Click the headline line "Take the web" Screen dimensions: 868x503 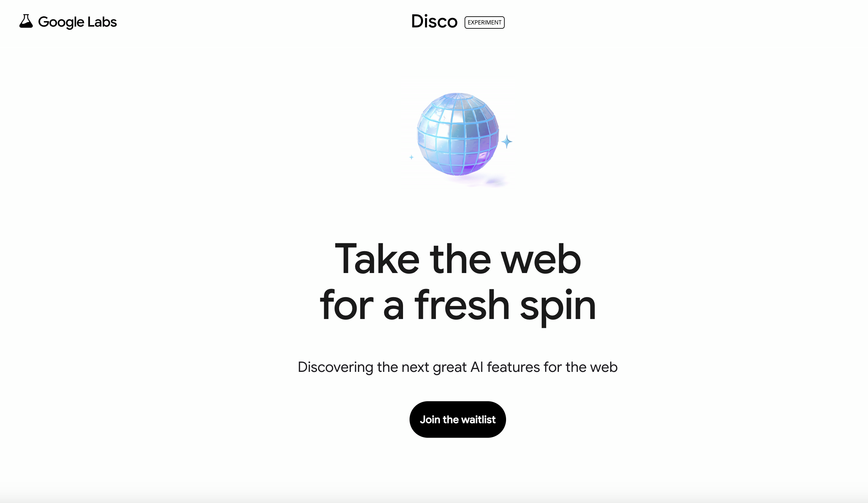[458, 259]
